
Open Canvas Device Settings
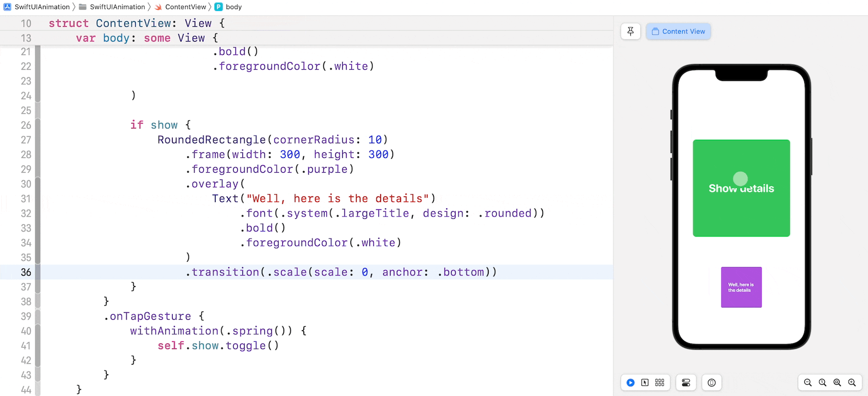pos(686,383)
